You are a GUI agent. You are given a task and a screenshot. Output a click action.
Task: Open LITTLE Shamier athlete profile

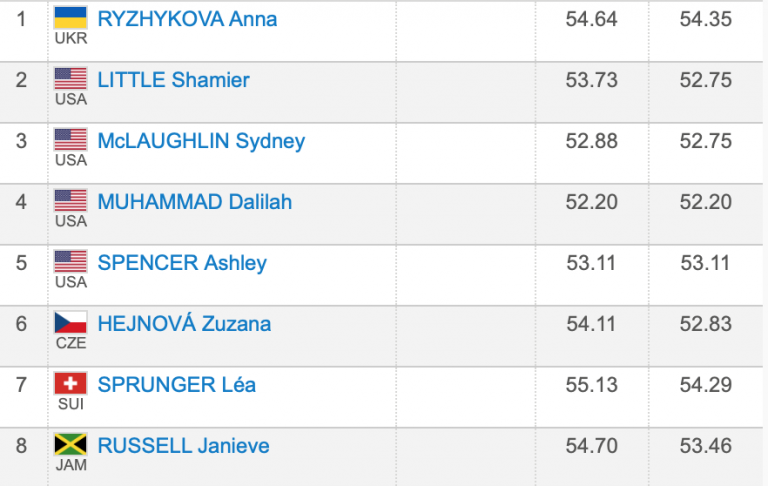[173, 80]
